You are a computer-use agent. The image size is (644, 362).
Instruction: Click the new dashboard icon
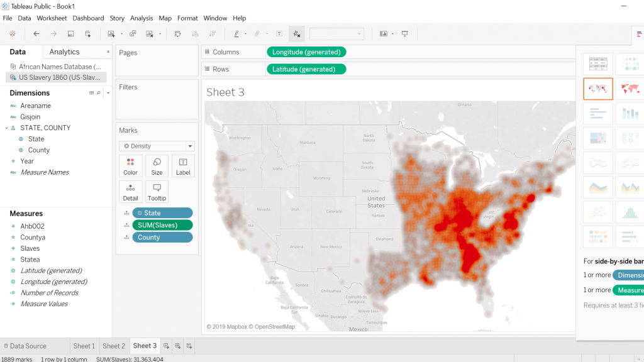178,346
